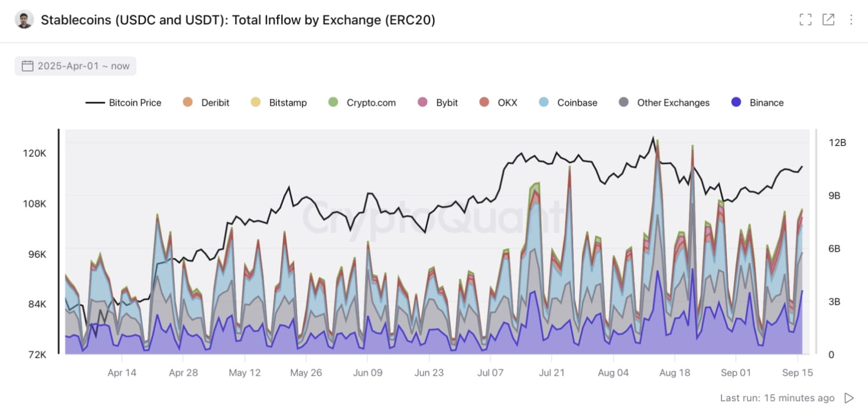
Task: Click the green Crypto.com color dot
Action: click(x=333, y=103)
